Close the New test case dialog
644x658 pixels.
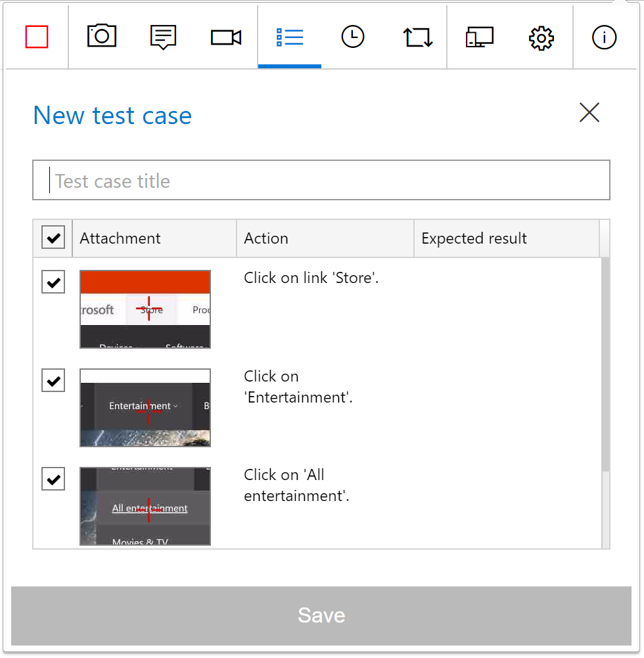pos(589,112)
